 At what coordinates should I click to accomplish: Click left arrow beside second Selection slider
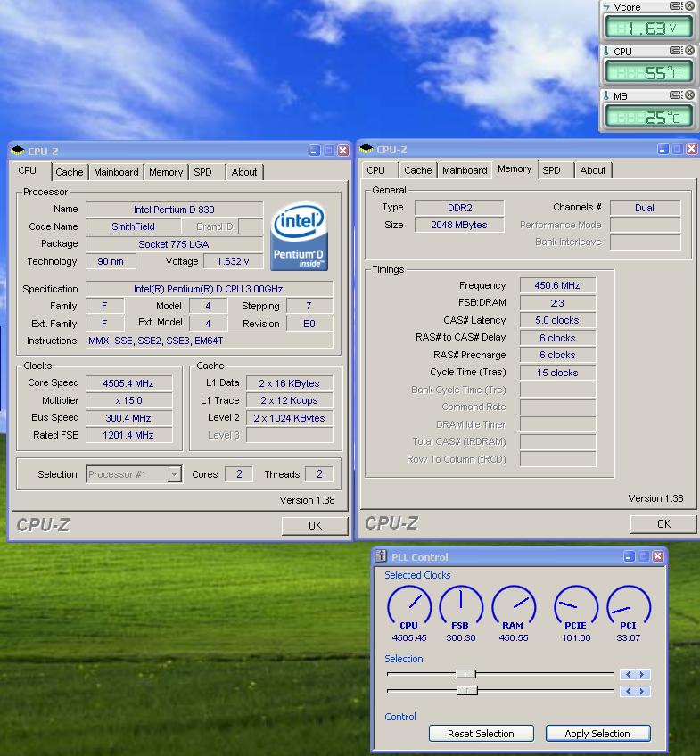pos(628,692)
